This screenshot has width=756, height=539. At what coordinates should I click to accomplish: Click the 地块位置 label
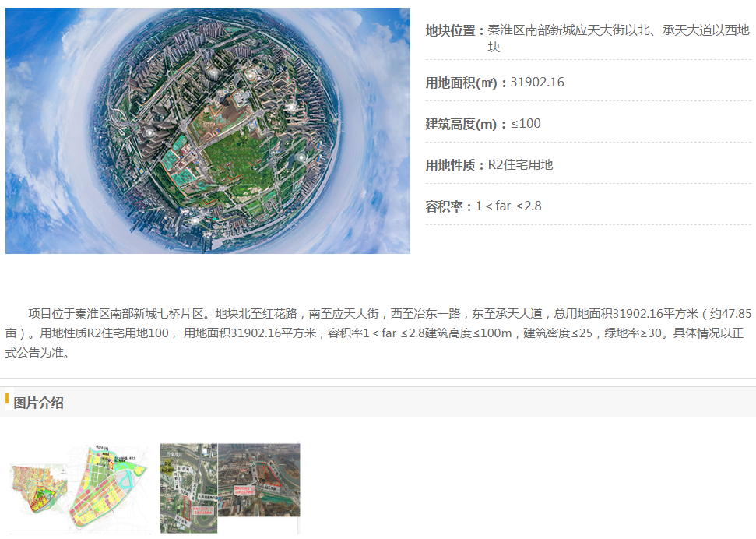pos(455,30)
